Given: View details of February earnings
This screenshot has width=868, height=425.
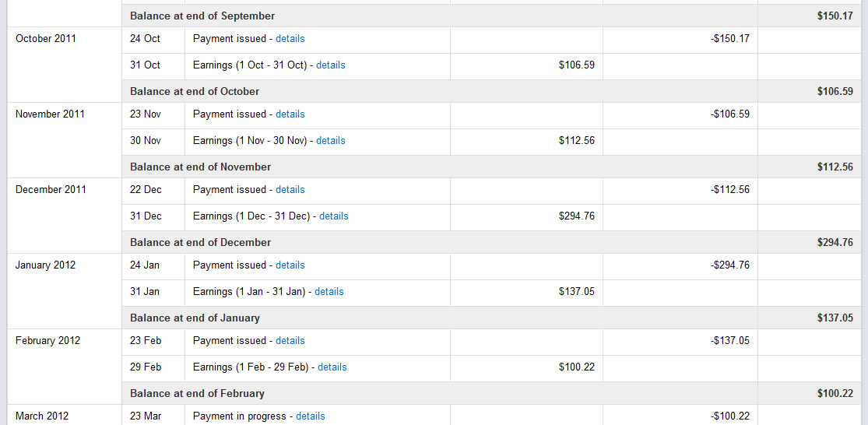Looking at the screenshot, I should click(x=332, y=367).
